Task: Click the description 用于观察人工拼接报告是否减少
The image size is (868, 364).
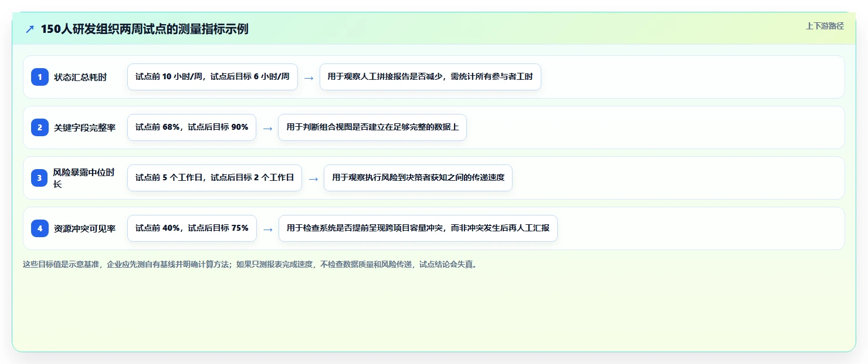Action: (x=430, y=77)
